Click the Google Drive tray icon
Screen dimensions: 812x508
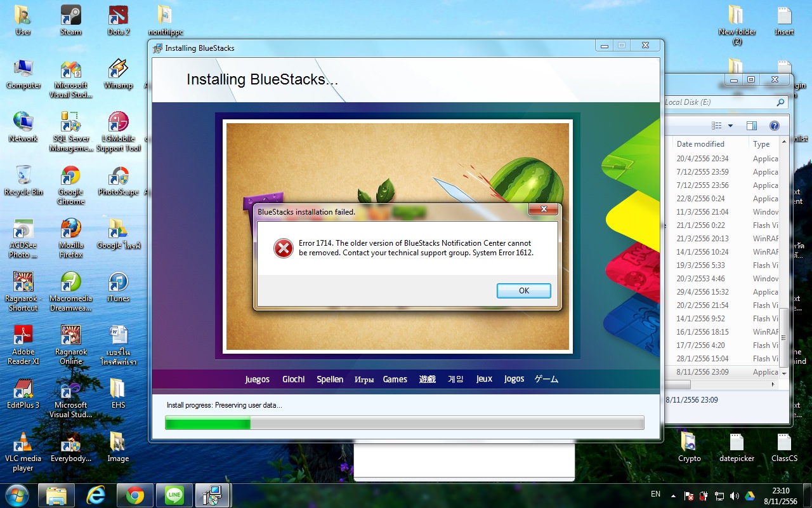point(750,496)
